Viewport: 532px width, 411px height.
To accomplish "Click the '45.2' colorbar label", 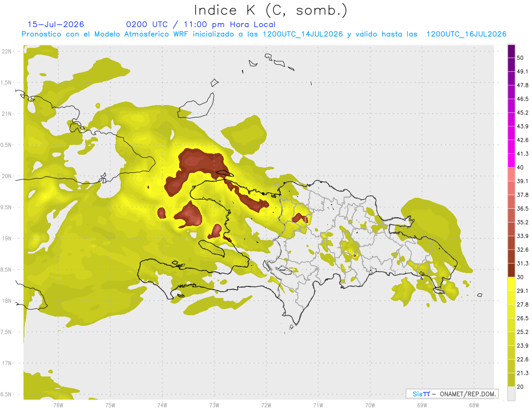I will pos(523,113).
